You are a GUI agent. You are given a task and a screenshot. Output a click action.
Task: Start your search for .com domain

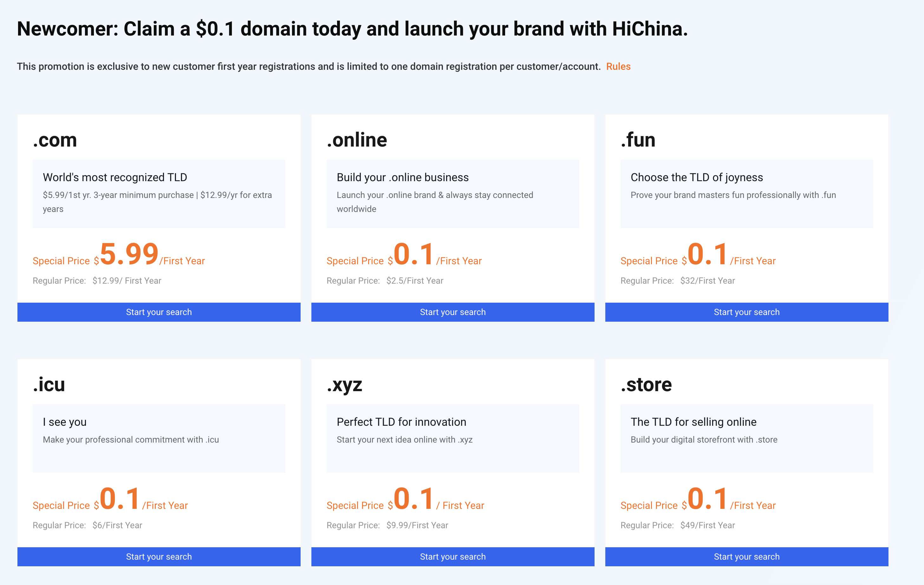(159, 312)
